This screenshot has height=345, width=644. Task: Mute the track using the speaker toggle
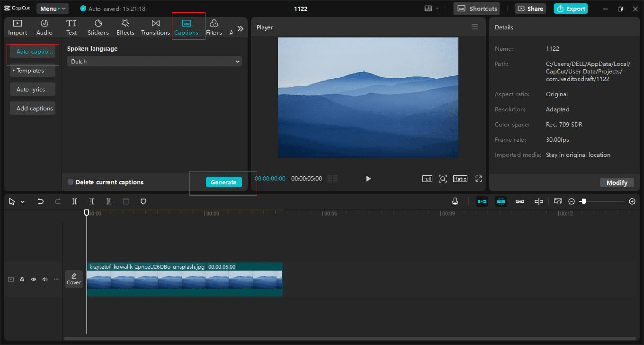click(x=45, y=279)
